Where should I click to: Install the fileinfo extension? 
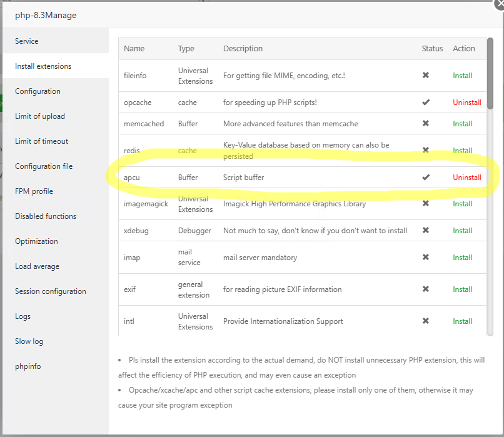462,76
